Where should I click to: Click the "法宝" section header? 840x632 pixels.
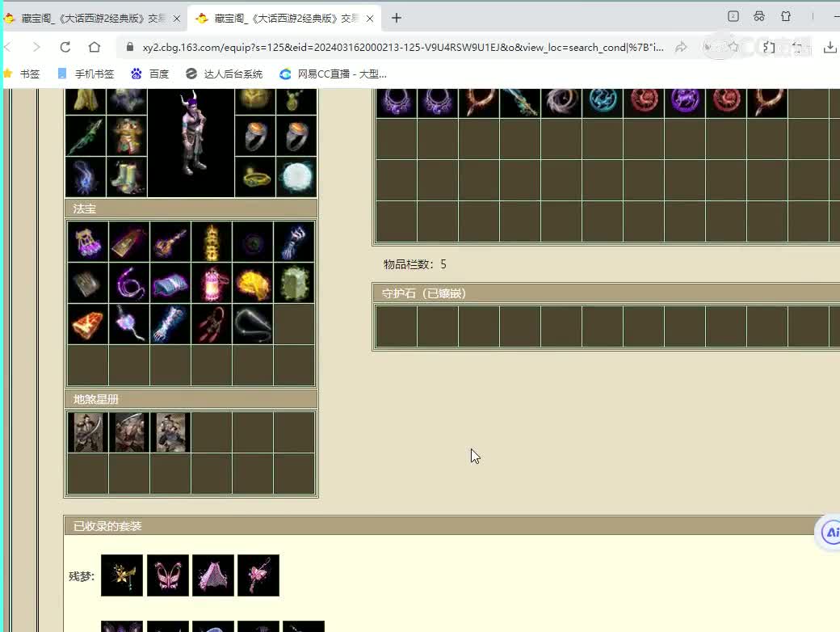[x=191, y=209]
